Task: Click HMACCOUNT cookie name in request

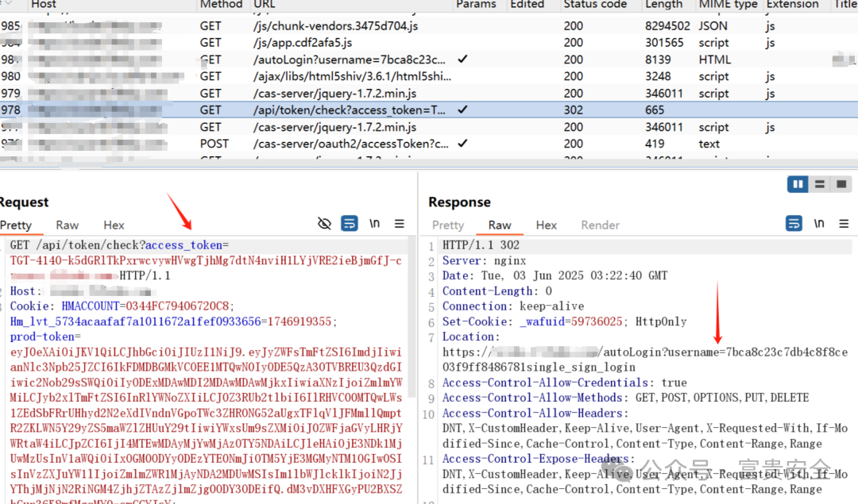Action: click(x=91, y=306)
